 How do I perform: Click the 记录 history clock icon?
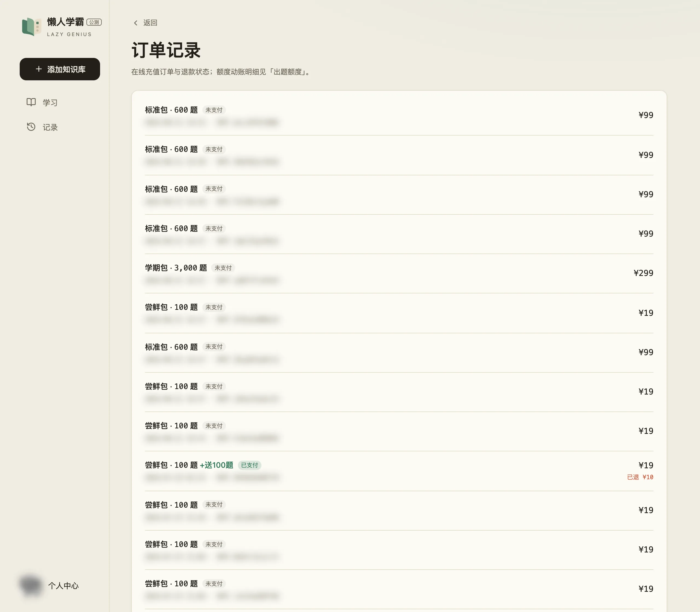(31, 127)
